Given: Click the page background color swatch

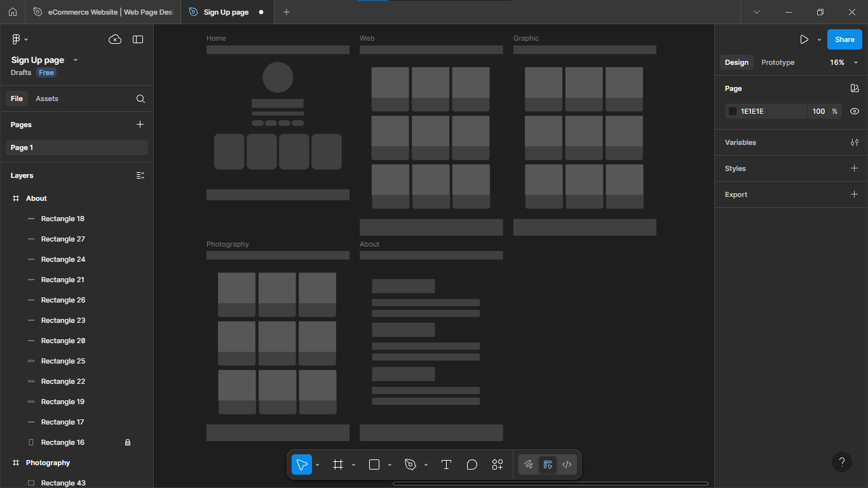Looking at the screenshot, I should click(733, 111).
